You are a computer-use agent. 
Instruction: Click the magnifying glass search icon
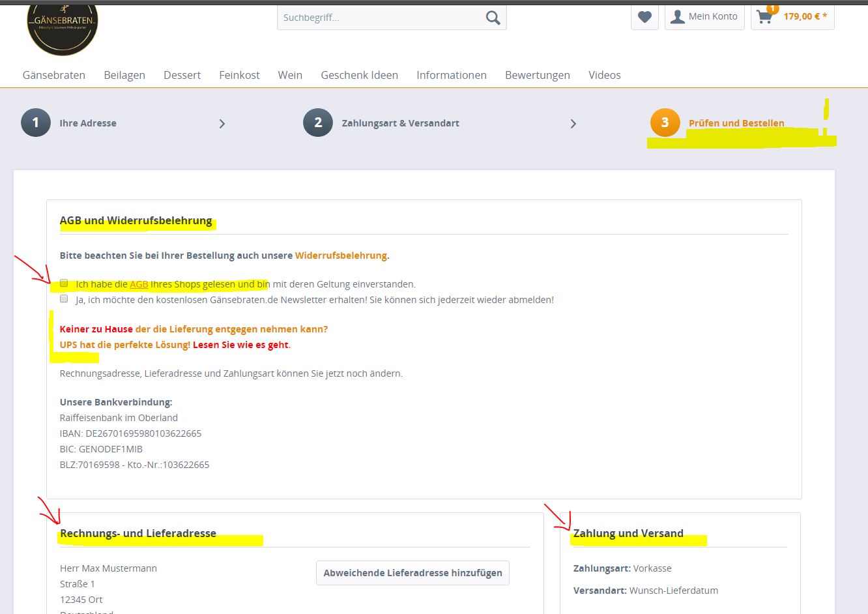tap(493, 18)
